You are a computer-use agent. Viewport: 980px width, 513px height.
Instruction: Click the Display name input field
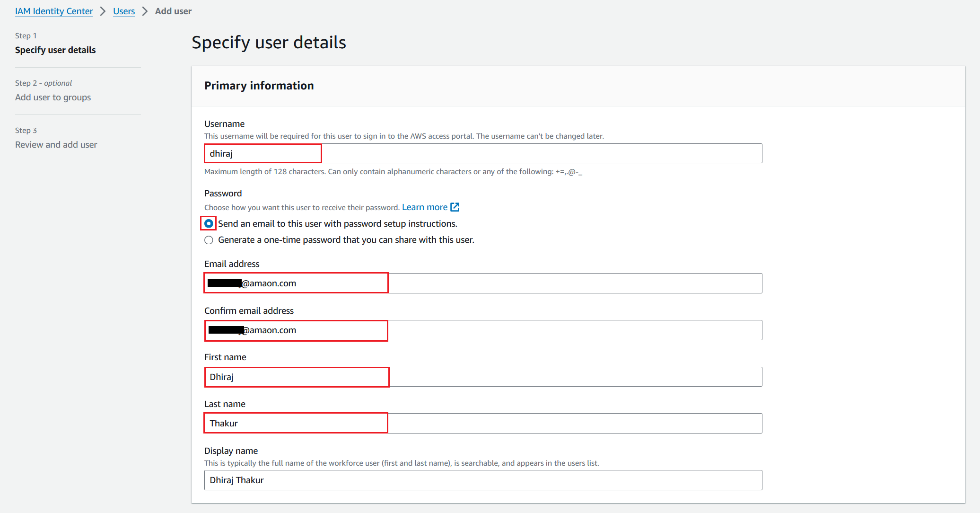click(482, 480)
